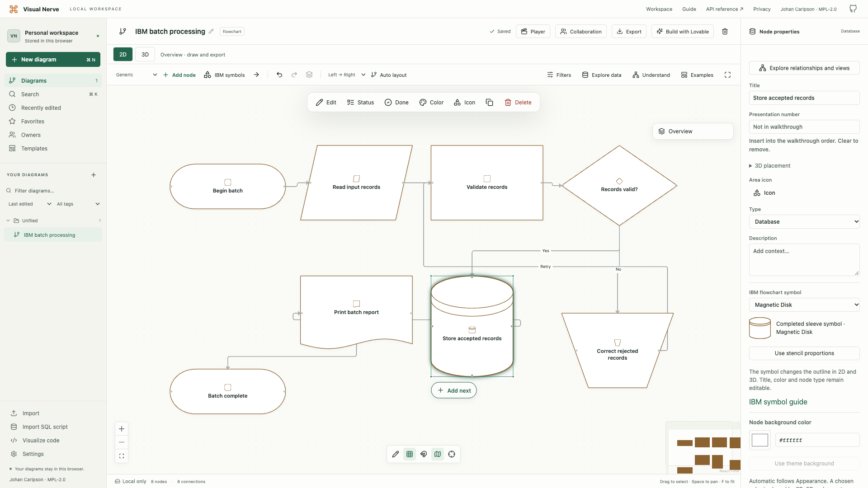Add a new diagram folder with plus icon
This screenshot has height=488, width=868.
(94, 175)
